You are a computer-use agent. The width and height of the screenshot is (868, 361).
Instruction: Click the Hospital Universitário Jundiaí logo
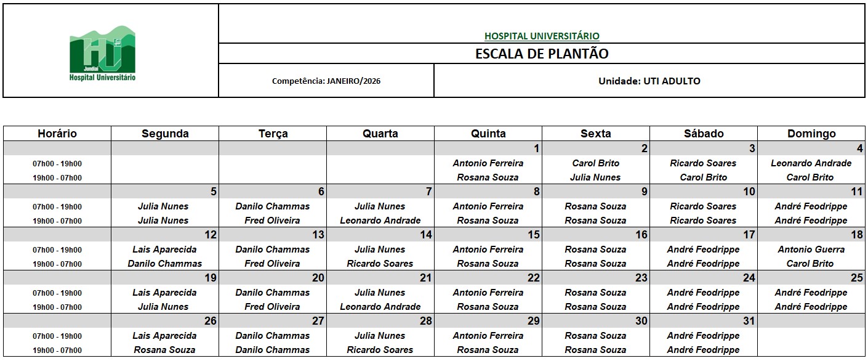[102, 54]
